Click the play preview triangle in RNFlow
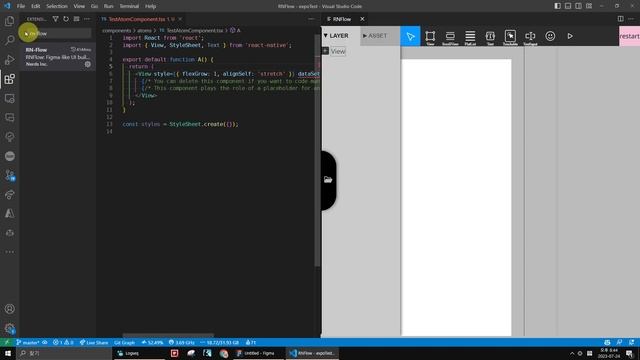640x360 pixels. [x=570, y=36]
